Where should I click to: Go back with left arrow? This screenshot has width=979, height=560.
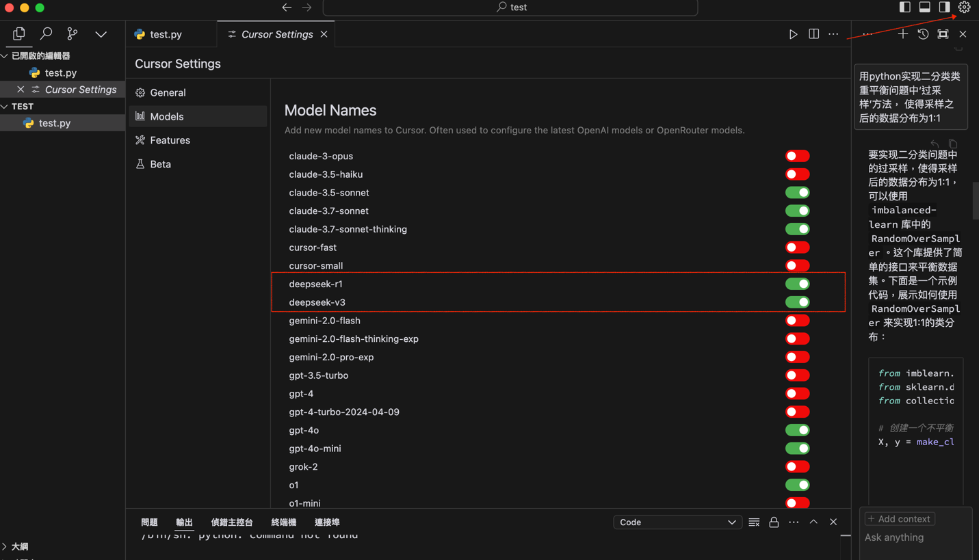pyautogui.click(x=287, y=8)
